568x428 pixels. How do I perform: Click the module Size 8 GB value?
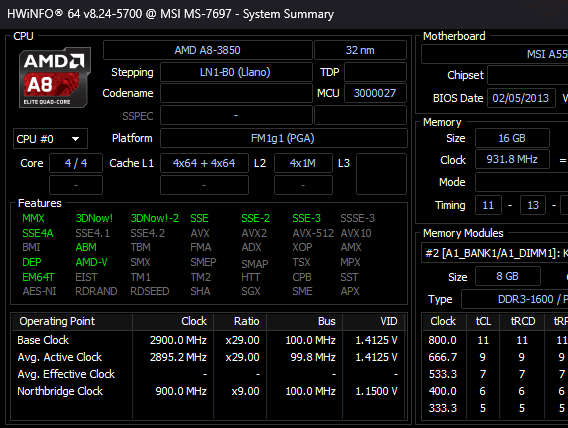click(508, 276)
